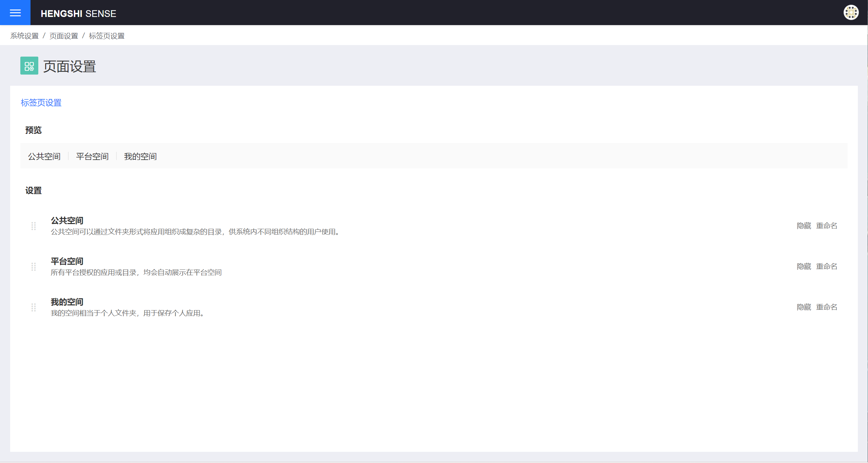Image resolution: width=868 pixels, height=463 pixels.
Task: Click 公共空间 title in settings list
Action: tap(67, 221)
